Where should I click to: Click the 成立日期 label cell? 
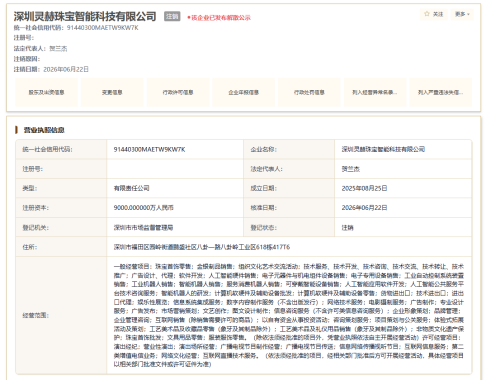(289, 188)
